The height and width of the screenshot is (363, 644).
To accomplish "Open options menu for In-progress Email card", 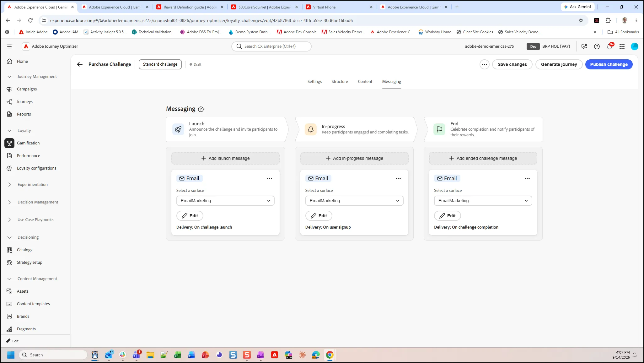I will click(398, 178).
